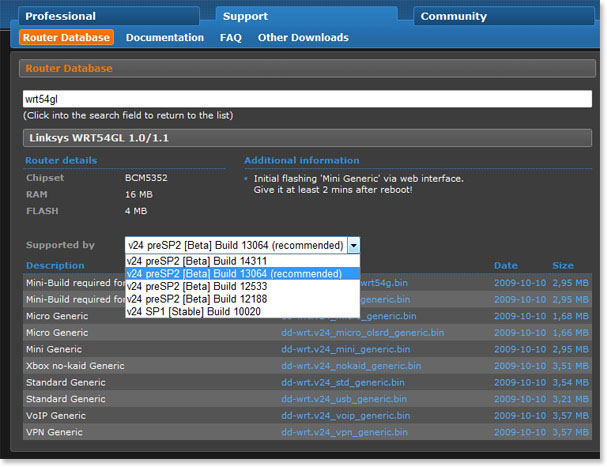Choose v24 preSP2 Beta Build 14311 option
The image size is (607, 467).
[x=242, y=261]
